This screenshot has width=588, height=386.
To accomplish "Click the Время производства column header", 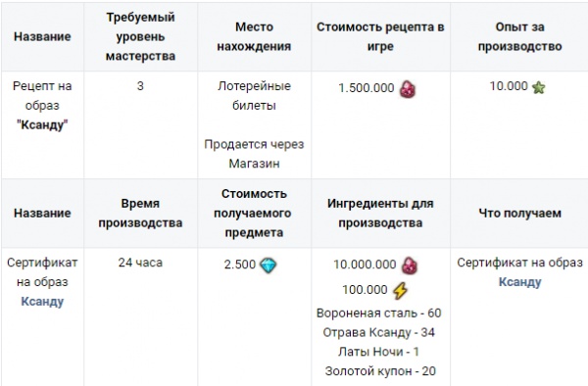I will tap(140, 214).
